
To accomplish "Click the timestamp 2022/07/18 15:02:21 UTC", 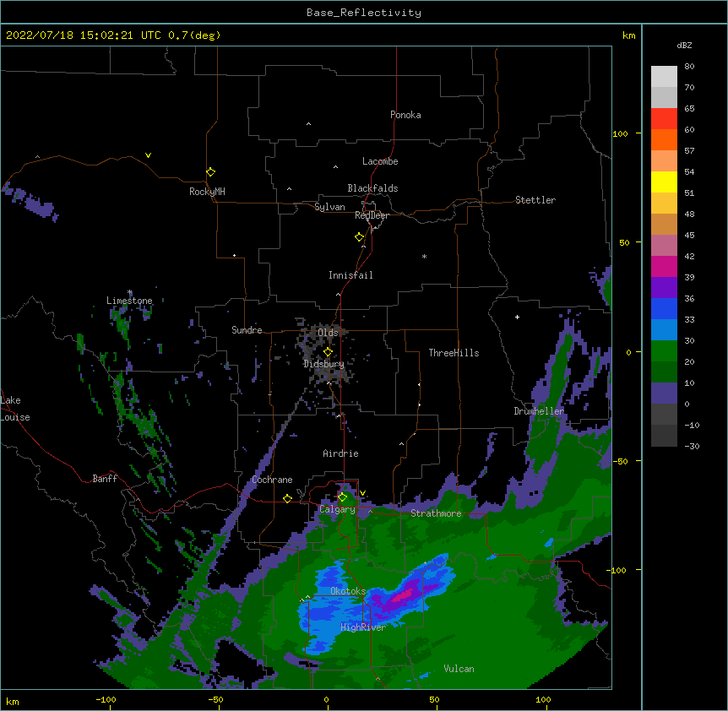I will 83,35.
